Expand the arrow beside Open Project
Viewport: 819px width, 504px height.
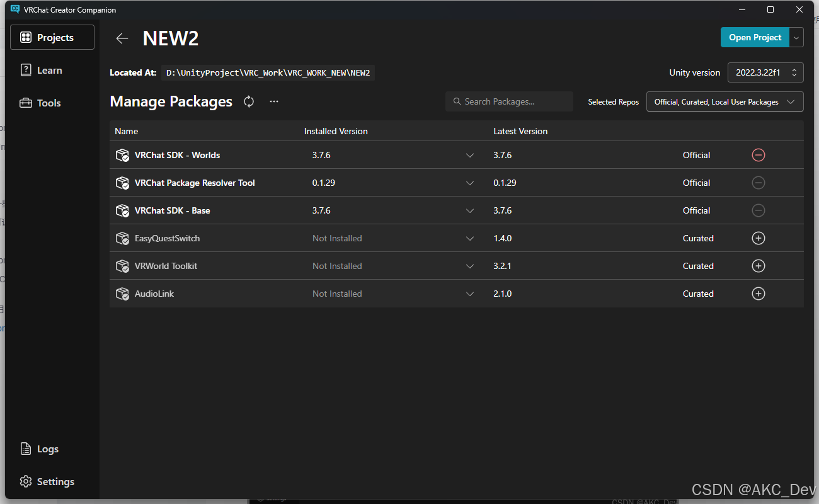(797, 38)
